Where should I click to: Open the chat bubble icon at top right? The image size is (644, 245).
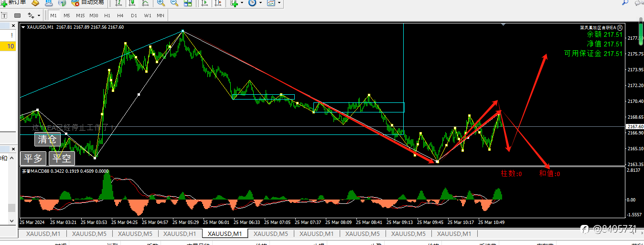[x=639, y=2]
